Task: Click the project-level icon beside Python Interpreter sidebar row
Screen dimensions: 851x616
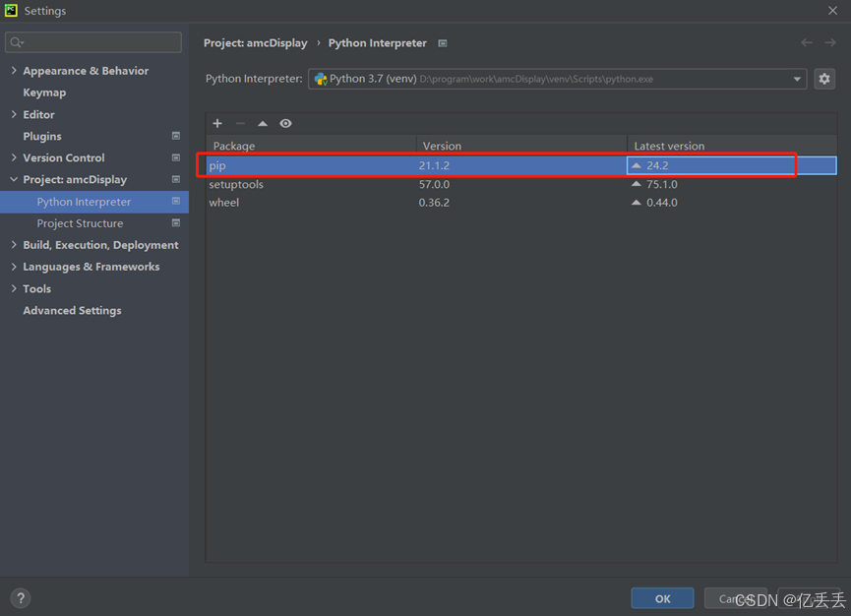Action: tap(176, 202)
